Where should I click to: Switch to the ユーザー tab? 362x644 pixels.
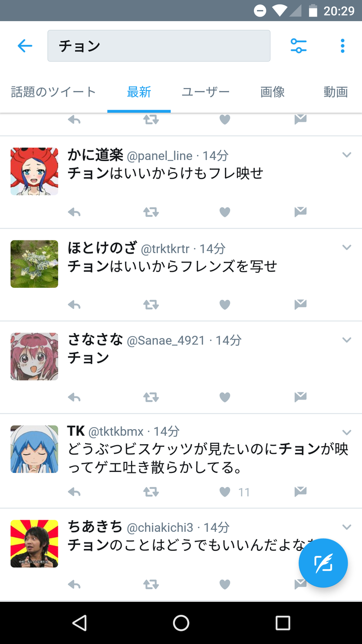click(x=206, y=92)
